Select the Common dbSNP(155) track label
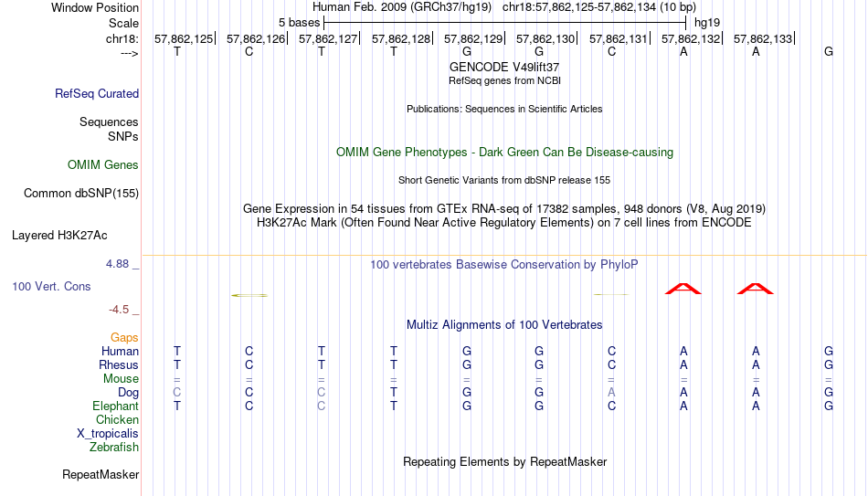Screen dimensions: 868x496 click(81, 194)
